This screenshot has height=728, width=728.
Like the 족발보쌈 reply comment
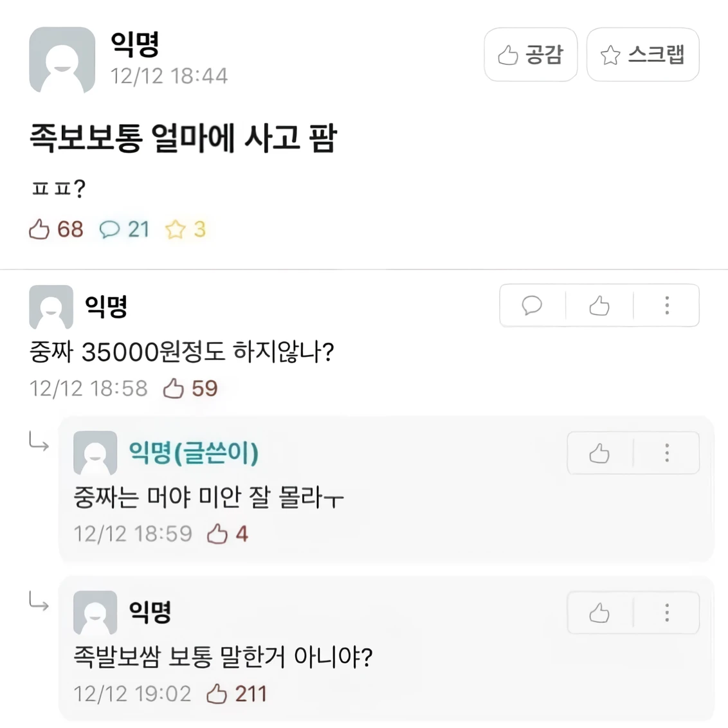point(599,613)
